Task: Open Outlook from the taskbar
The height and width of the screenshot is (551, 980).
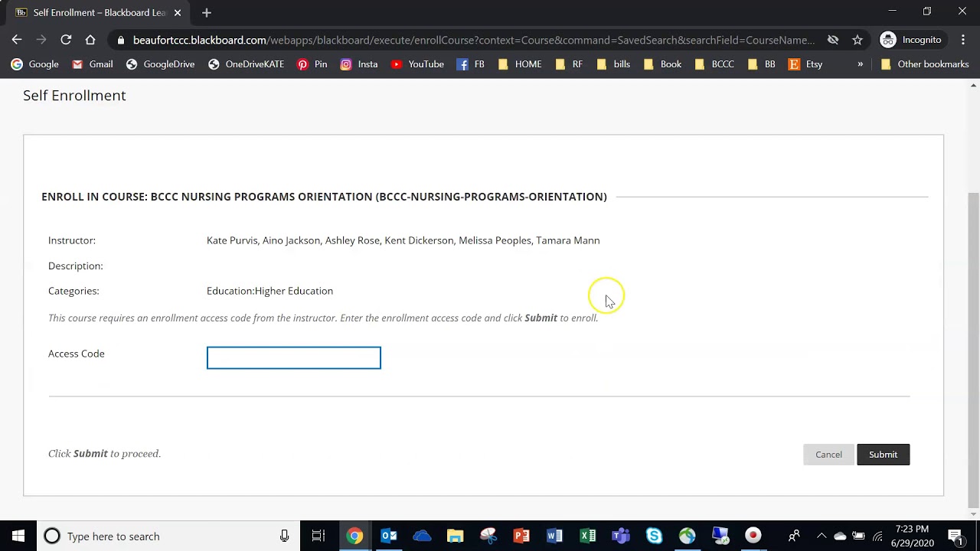Action: click(389, 536)
